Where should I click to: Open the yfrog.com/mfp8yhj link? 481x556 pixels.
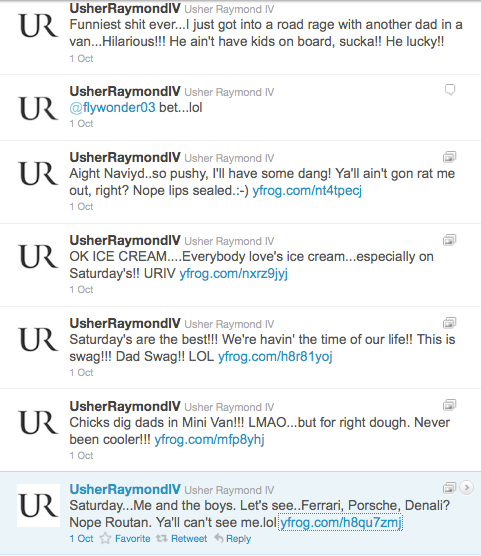tap(209, 439)
